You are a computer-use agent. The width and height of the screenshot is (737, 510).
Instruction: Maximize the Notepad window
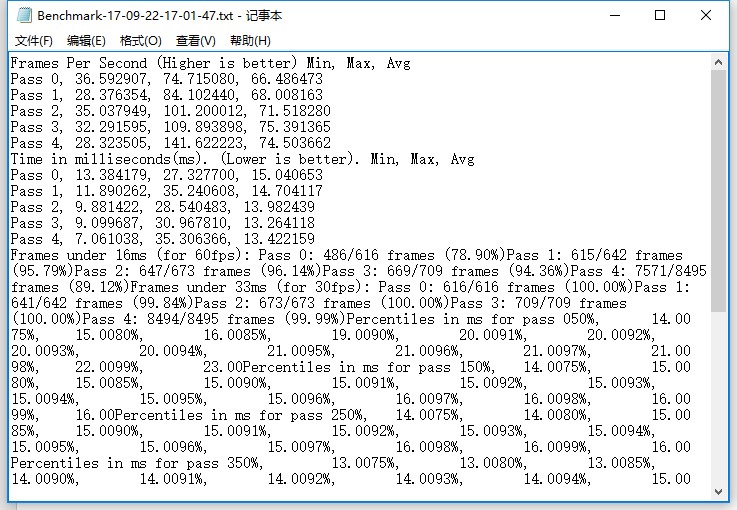tap(660, 16)
